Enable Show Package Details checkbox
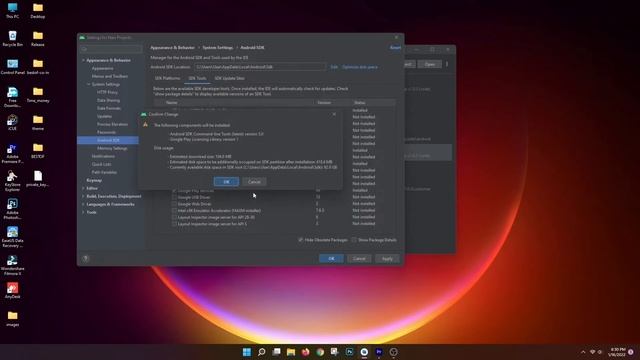The width and height of the screenshot is (640, 360). click(x=354, y=240)
